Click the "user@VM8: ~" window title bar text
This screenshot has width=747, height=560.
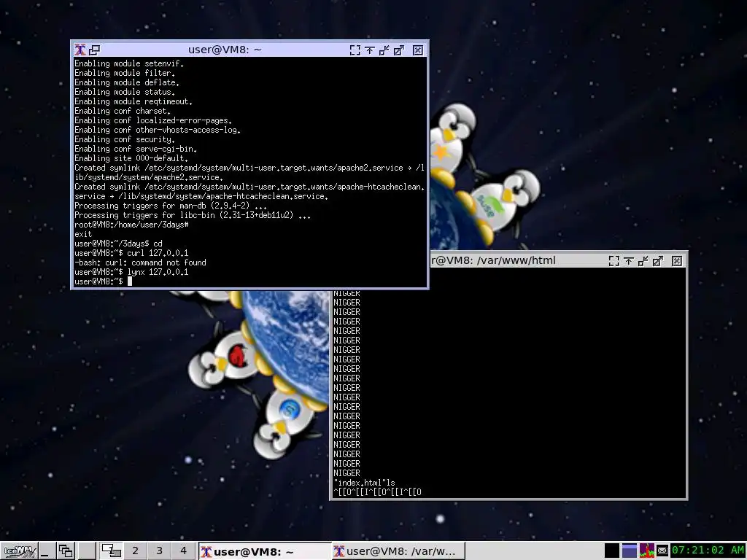pyautogui.click(x=225, y=50)
